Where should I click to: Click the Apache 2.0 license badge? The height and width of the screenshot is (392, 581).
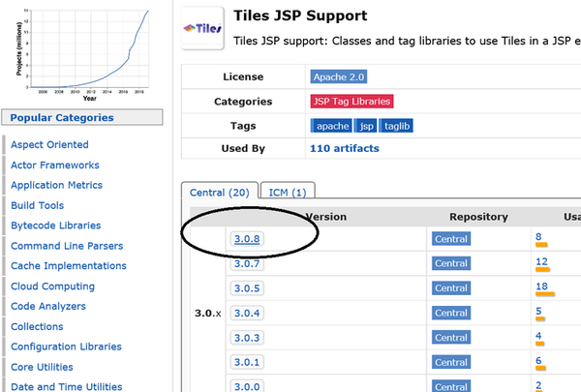(x=339, y=76)
